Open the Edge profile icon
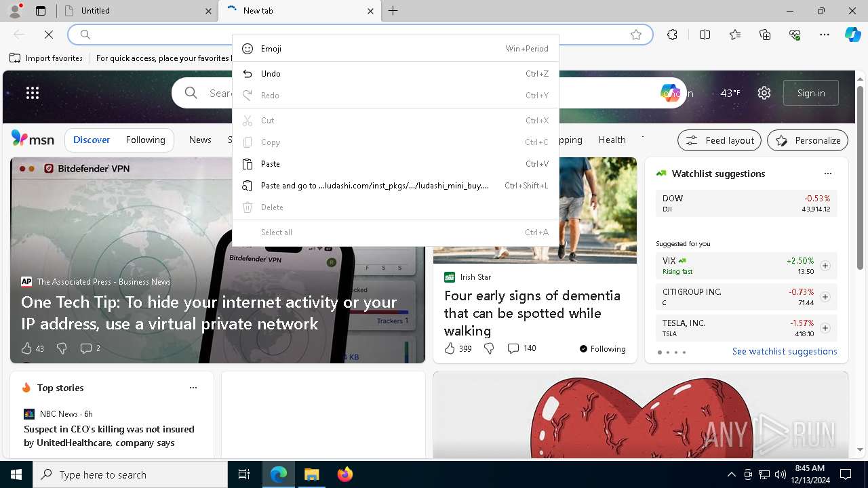 (15, 11)
